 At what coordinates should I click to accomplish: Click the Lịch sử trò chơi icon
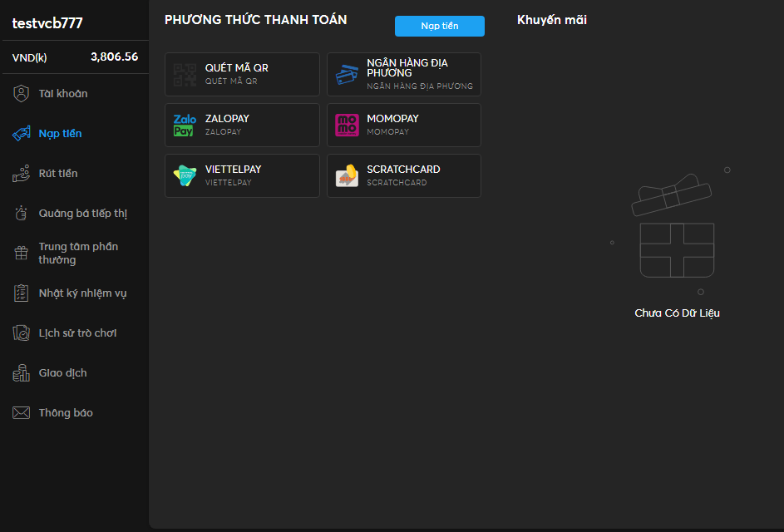point(21,333)
